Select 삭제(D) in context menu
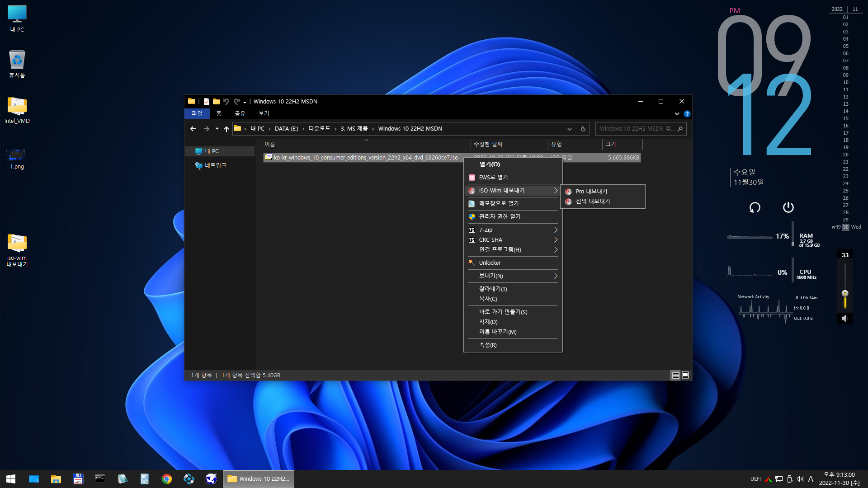The image size is (868, 488). click(513, 322)
